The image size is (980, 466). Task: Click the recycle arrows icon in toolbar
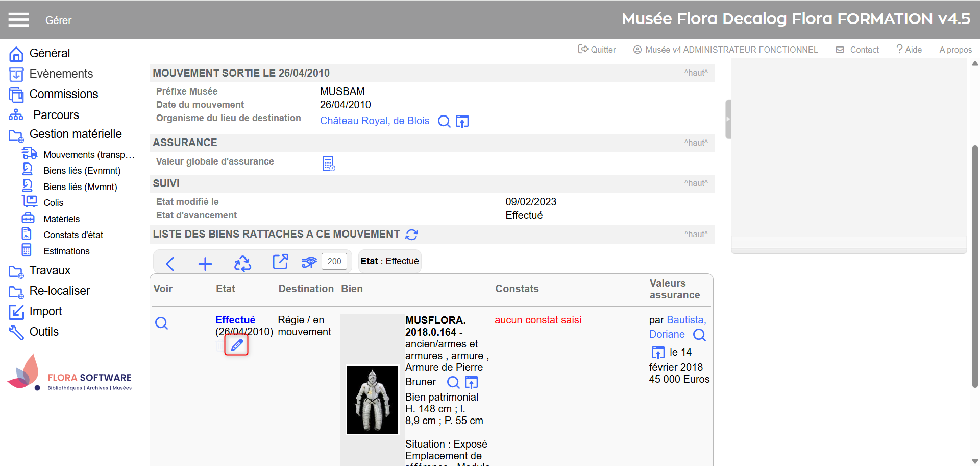242,264
